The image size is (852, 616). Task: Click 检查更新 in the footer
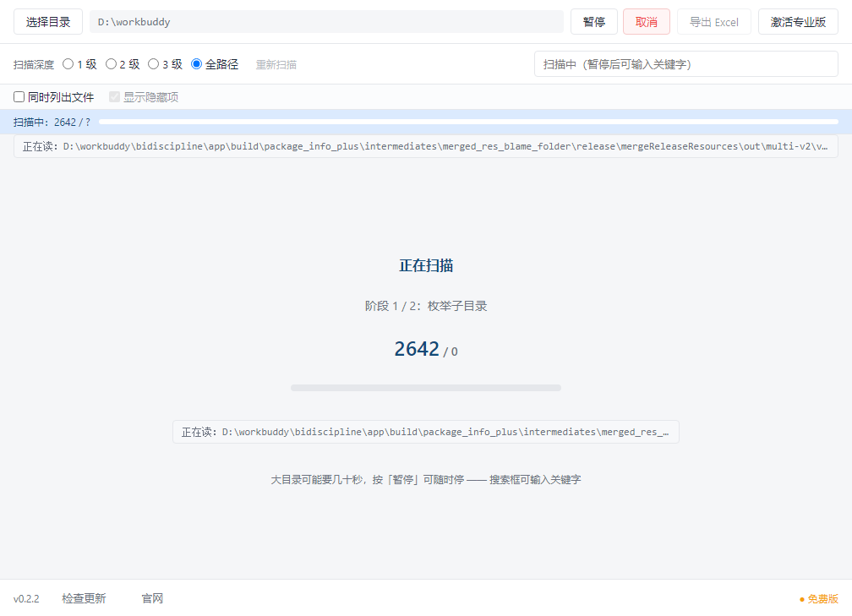(x=84, y=598)
